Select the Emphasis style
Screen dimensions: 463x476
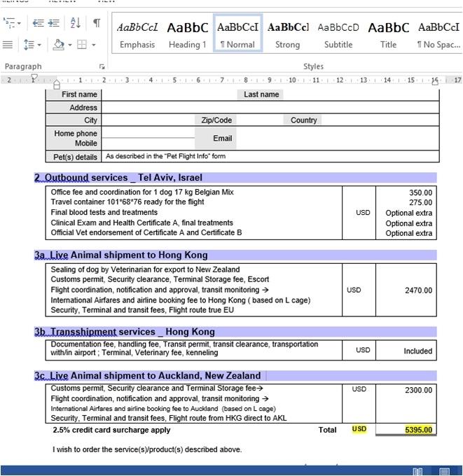click(137, 34)
